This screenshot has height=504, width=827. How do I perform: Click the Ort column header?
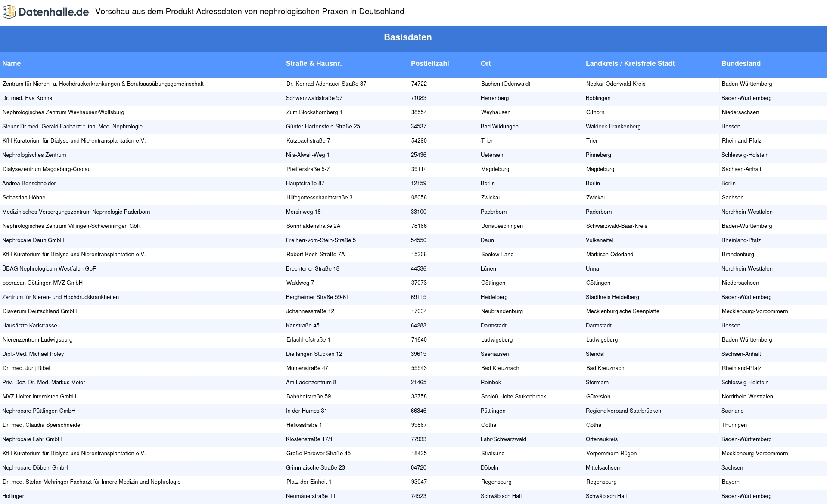(x=485, y=63)
